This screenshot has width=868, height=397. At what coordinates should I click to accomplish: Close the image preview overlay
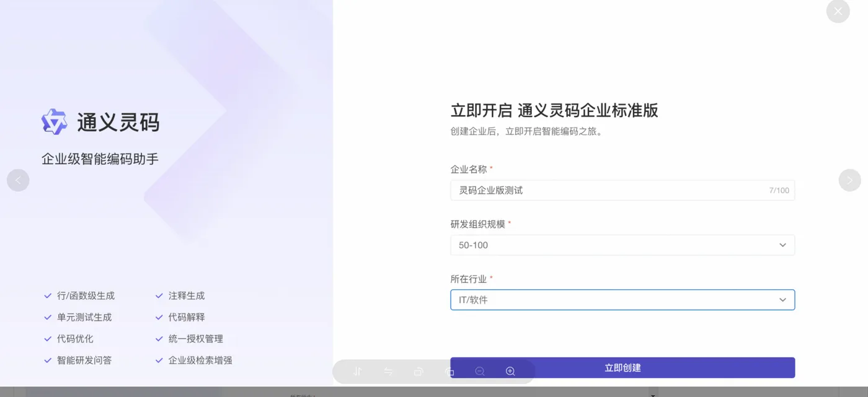tap(838, 11)
